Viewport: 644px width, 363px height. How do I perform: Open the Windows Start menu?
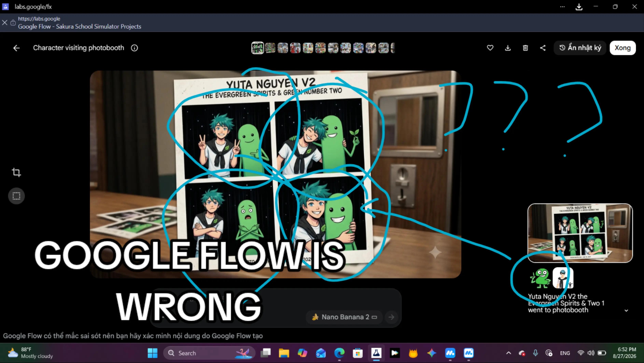[x=152, y=353]
